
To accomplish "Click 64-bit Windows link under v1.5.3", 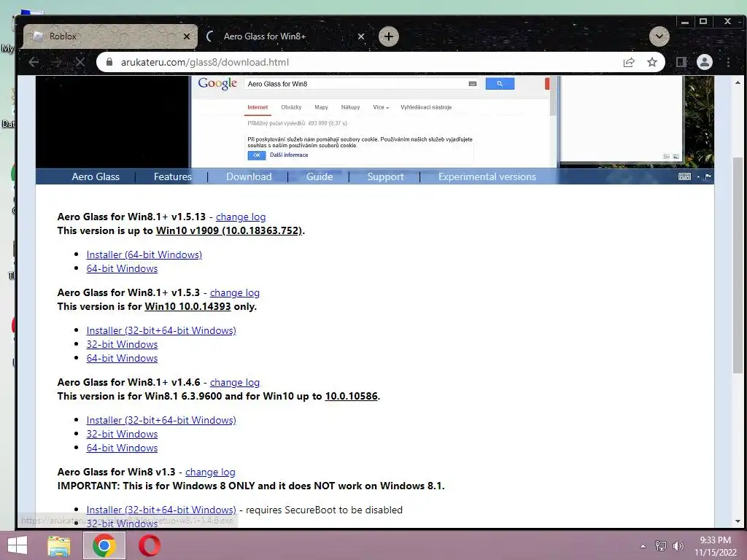I will tap(122, 358).
